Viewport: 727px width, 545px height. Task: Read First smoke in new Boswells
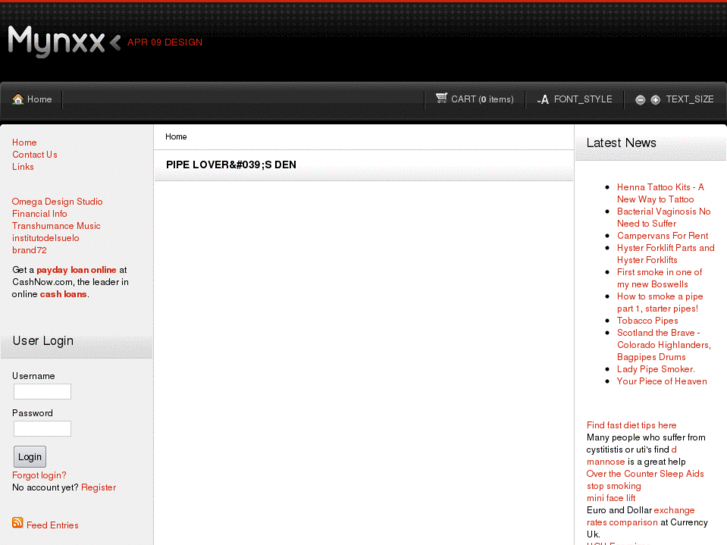coord(659,278)
